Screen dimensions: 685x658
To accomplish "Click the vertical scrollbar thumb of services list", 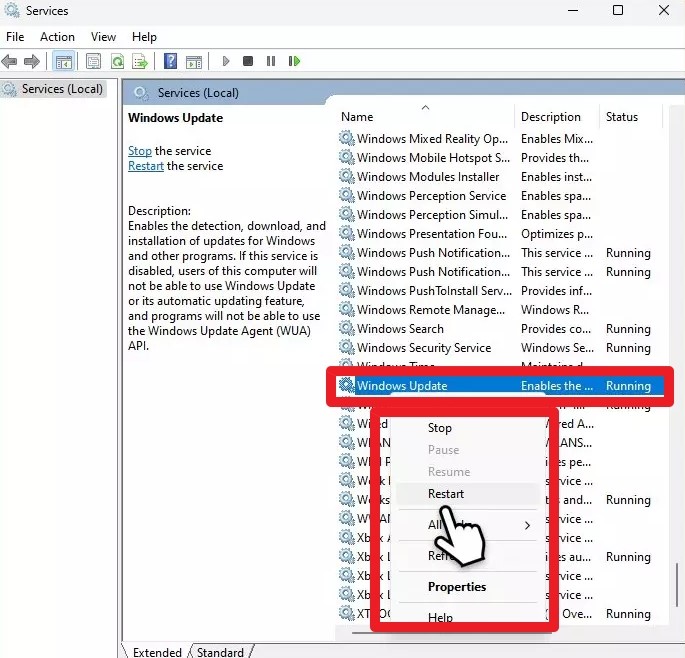I will click(678, 585).
